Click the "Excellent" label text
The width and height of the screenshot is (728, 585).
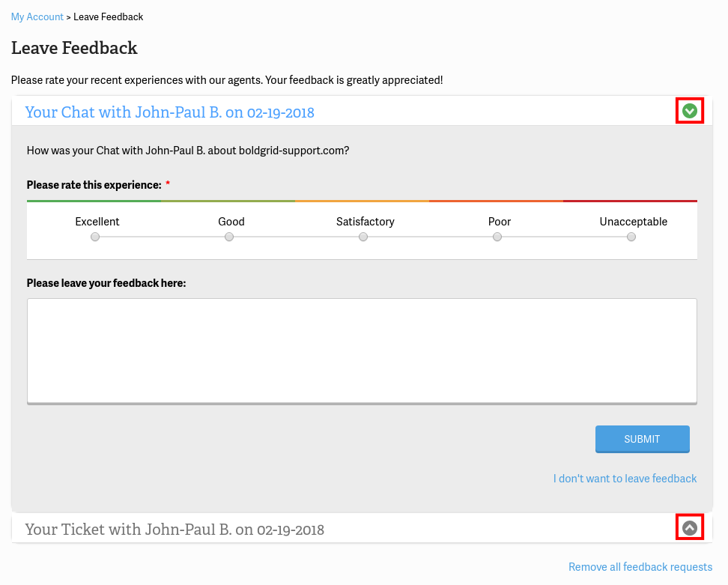[x=97, y=222]
